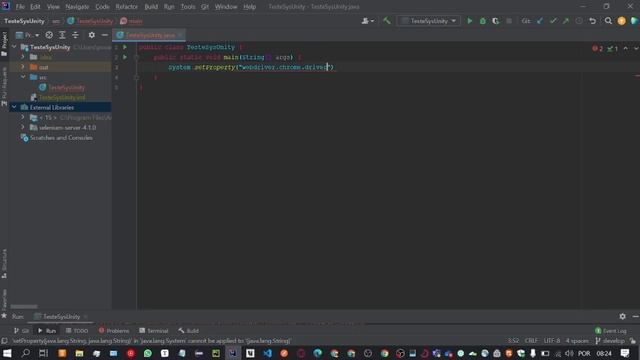Open Project panel gear options
This screenshot has width=640, height=360.
(91, 35)
